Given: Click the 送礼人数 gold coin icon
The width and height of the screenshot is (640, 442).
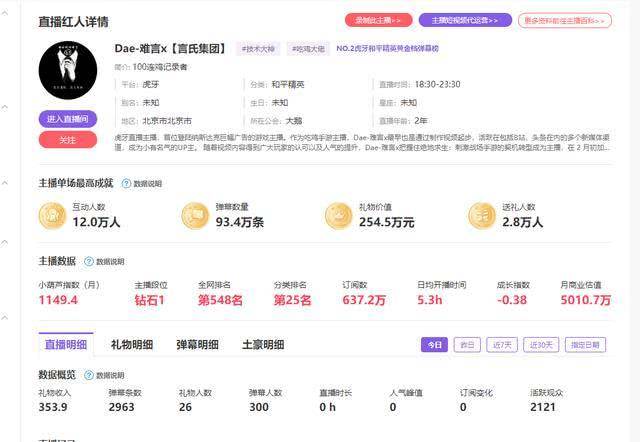Looking at the screenshot, I should [483, 215].
